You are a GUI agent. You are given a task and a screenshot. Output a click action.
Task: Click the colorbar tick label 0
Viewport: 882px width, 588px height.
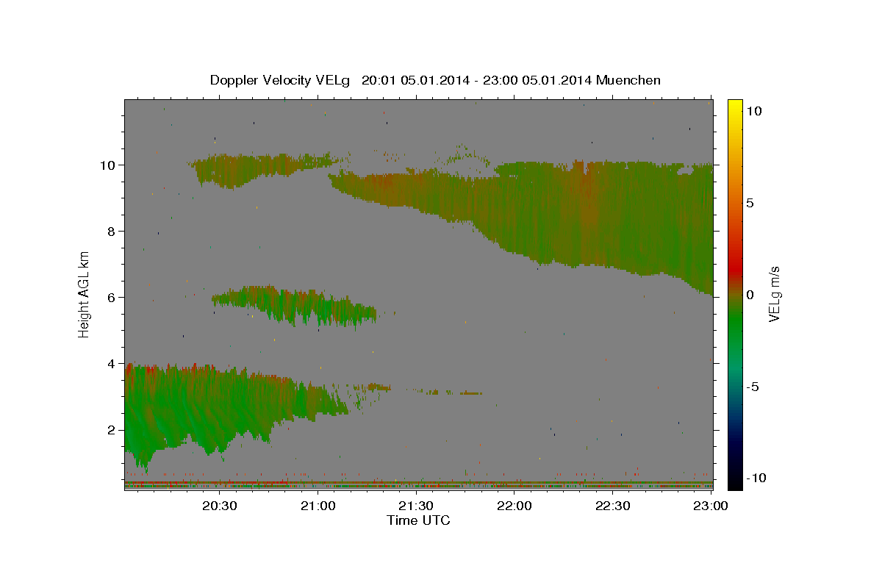tap(750, 295)
